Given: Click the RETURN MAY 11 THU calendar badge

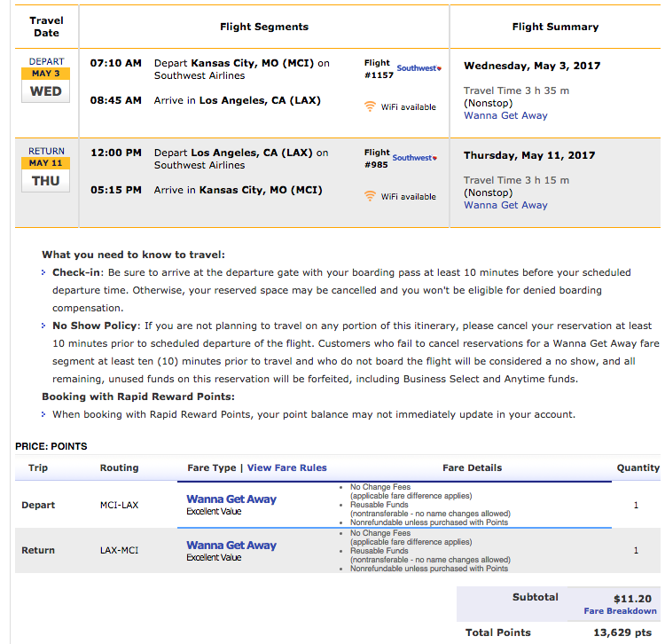Looking at the screenshot, I should (x=46, y=169).
